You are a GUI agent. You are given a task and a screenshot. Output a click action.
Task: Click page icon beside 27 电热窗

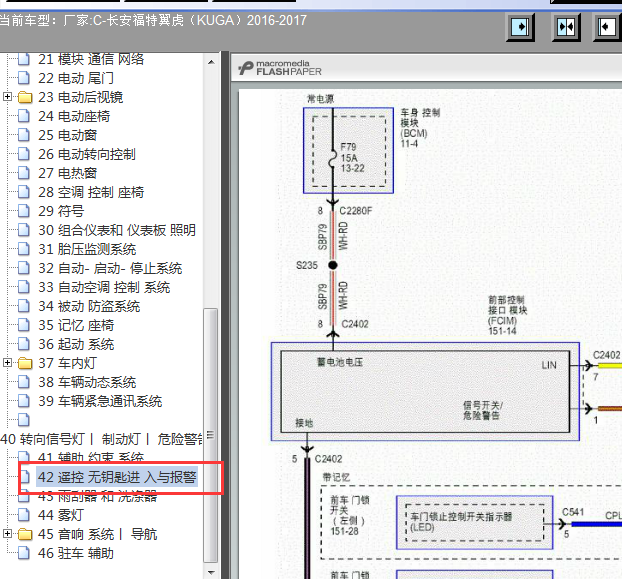24,173
